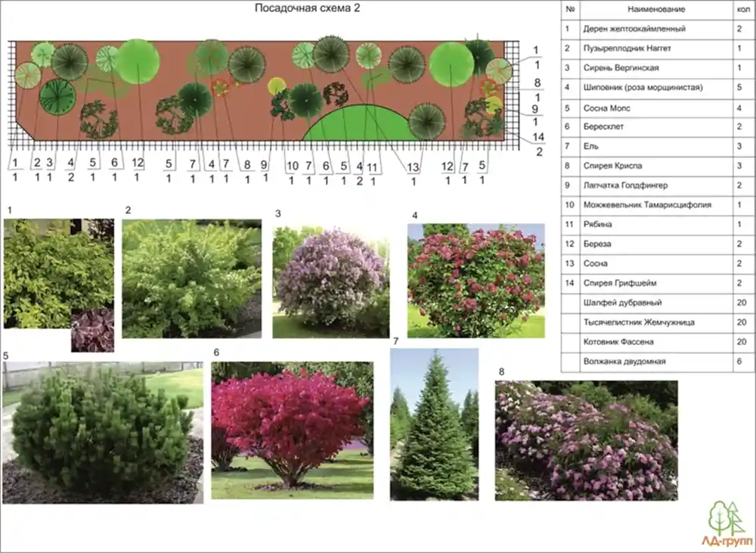Click the ЛД-групп tree logo
This screenshot has width=756, height=553.
tap(726, 522)
